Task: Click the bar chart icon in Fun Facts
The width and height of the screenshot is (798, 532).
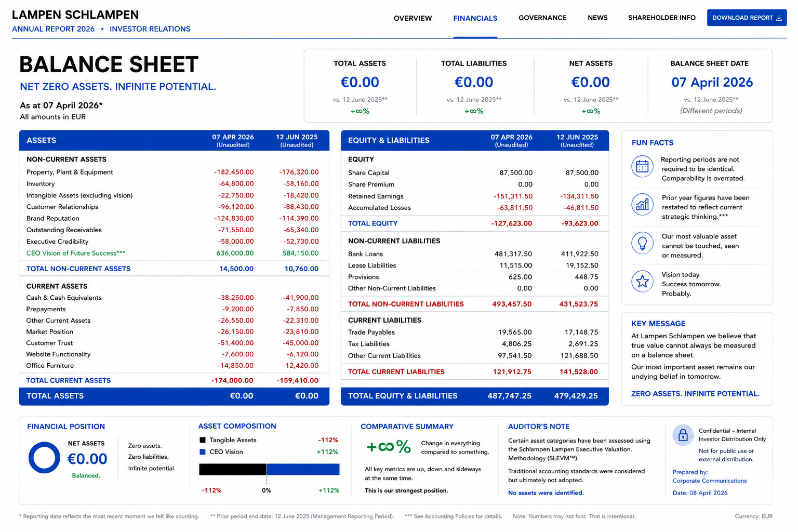Action: pos(642,204)
